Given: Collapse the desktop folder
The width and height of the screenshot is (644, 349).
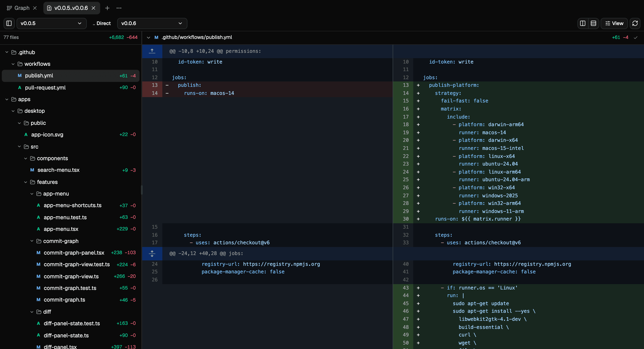Looking at the screenshot, I should [13, 111].
